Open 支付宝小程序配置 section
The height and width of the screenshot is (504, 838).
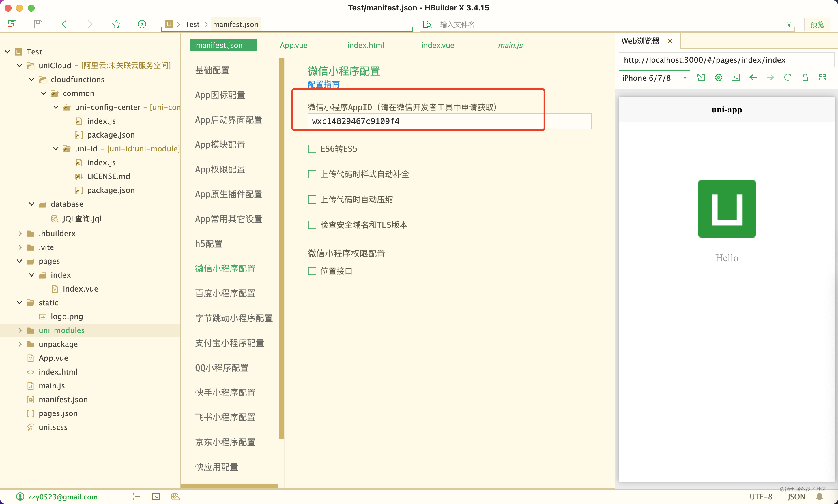coord(230,343)
